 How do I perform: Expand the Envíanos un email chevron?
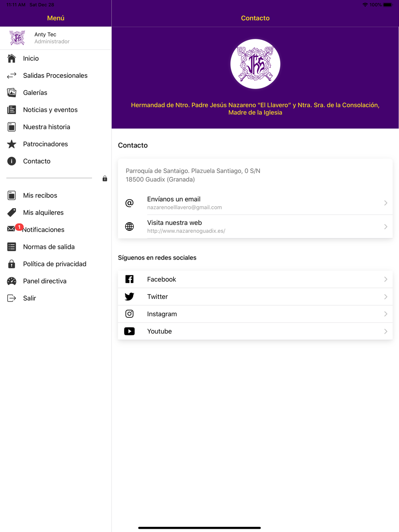point(385,203)
